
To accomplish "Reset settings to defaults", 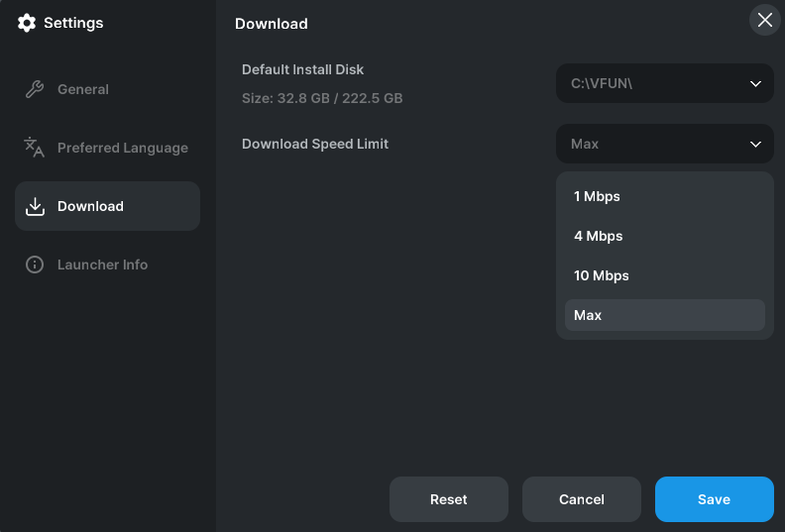I will click(x=449, y=499).
